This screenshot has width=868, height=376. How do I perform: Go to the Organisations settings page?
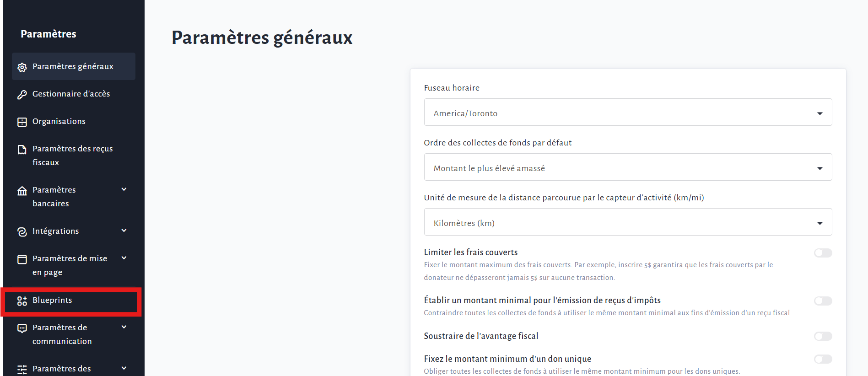coord(59,121)
